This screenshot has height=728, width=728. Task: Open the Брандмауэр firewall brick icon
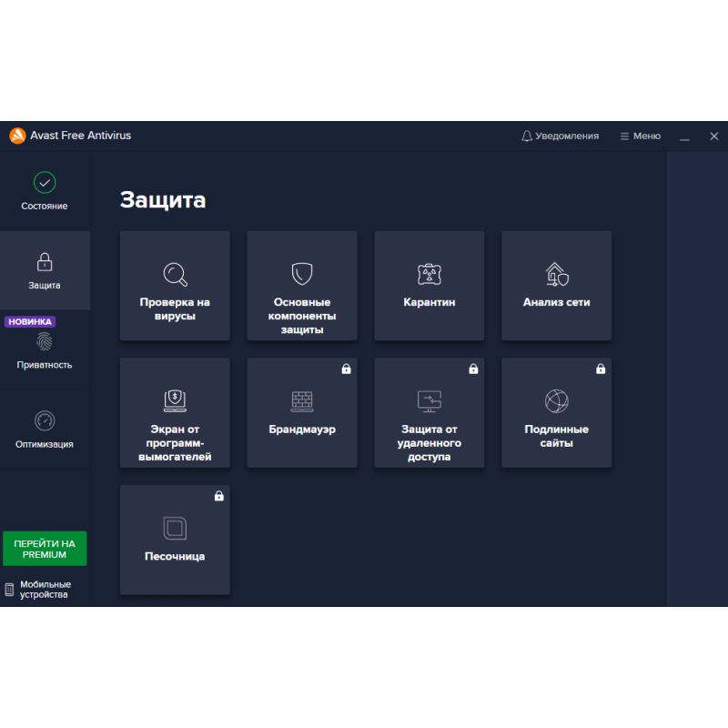(x=302, y=400)
